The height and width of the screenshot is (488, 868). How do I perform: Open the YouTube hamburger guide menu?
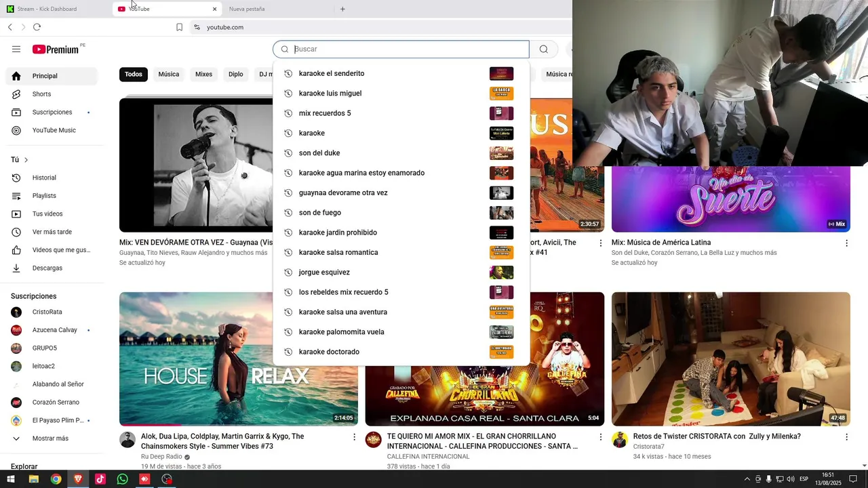tap(16, 49)
